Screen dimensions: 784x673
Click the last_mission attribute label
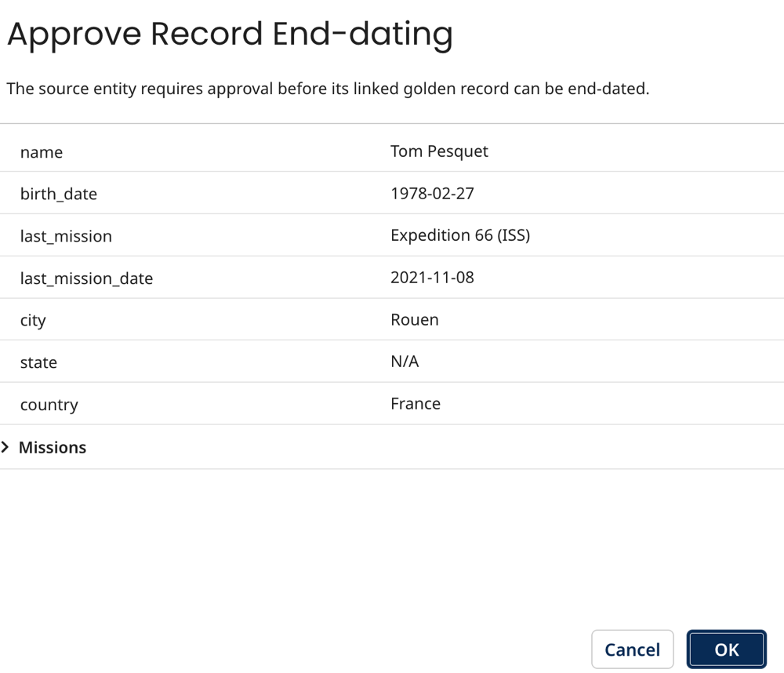coord(66,235)
